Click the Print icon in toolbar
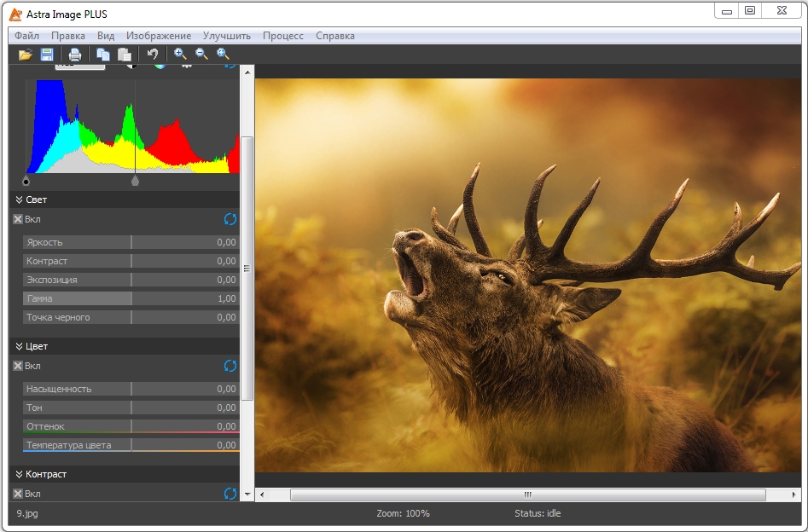Viewport: 808px width, 532px height. [75, 55]
